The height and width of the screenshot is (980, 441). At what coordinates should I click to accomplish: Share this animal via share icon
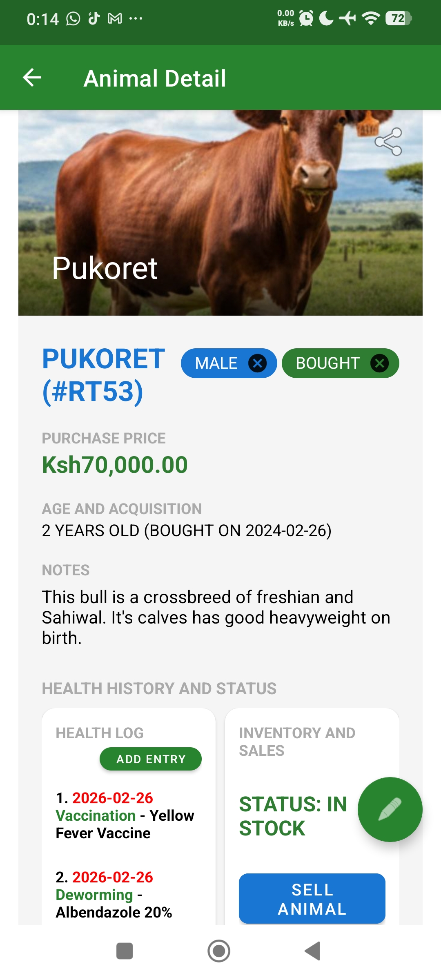click(388, 142)
